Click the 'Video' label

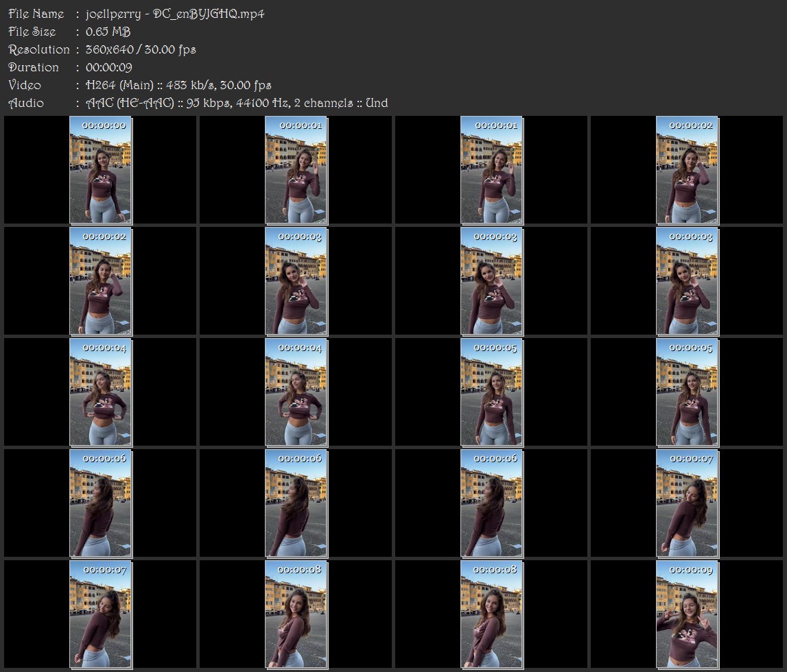[25, 85]
